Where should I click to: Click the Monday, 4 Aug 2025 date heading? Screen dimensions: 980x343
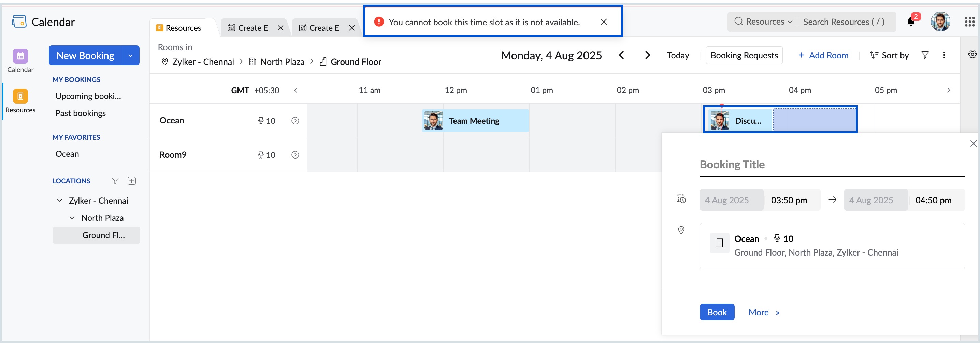click(x=551, y=55)
